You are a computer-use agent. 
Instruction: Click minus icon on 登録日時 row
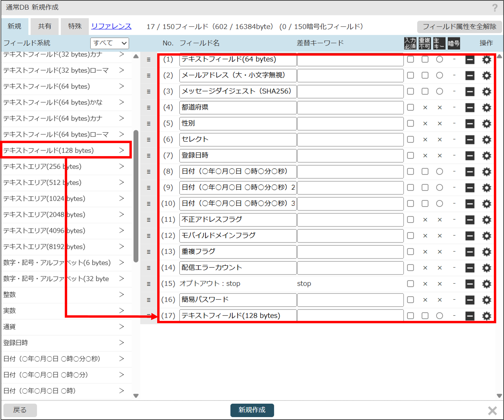click(470, 156)
